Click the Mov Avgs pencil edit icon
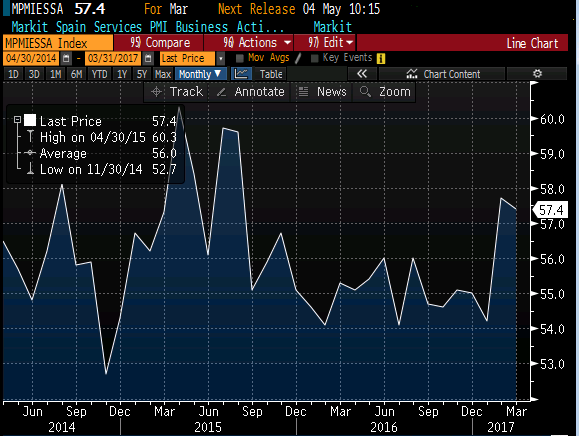The width and height of the screenshot is (579, 436). (x=298, y=58)
